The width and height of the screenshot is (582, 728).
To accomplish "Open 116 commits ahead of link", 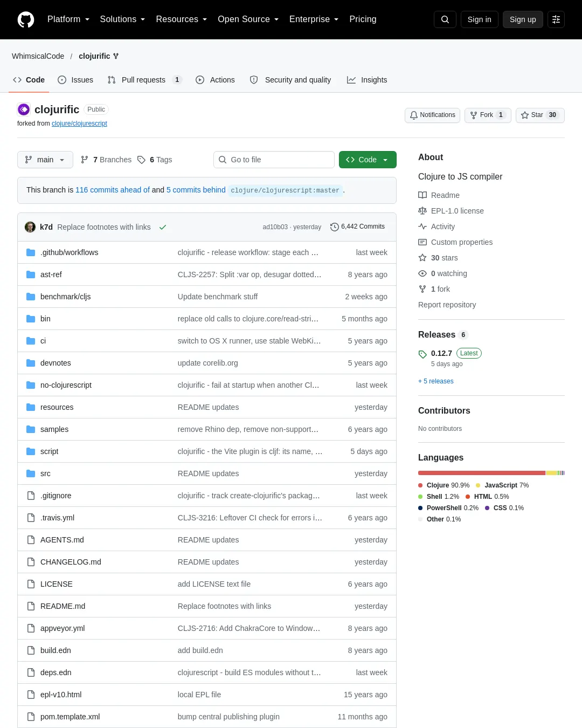I will click(x=113, y=190).
